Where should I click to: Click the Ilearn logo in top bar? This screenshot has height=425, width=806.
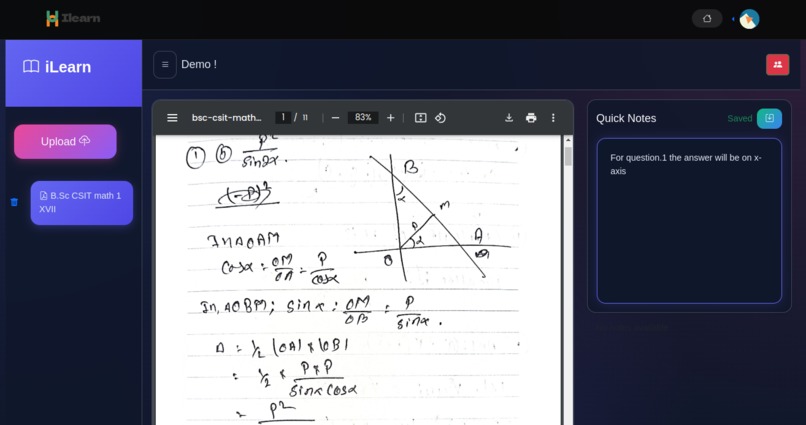point(73,19)
